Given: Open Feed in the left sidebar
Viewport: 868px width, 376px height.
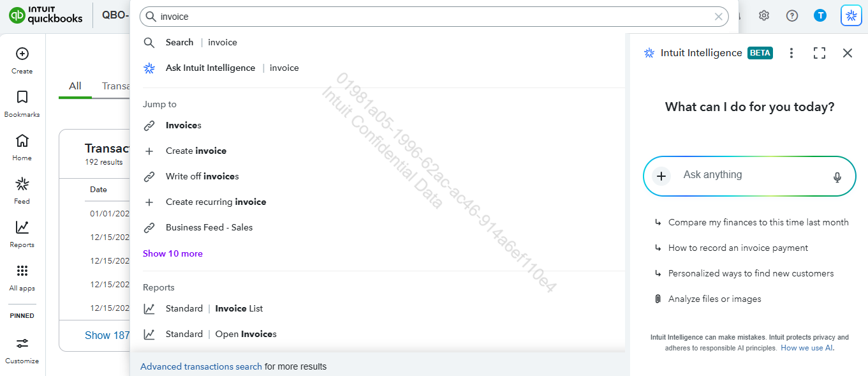Looking at the screenshot, I should [22, 184].
